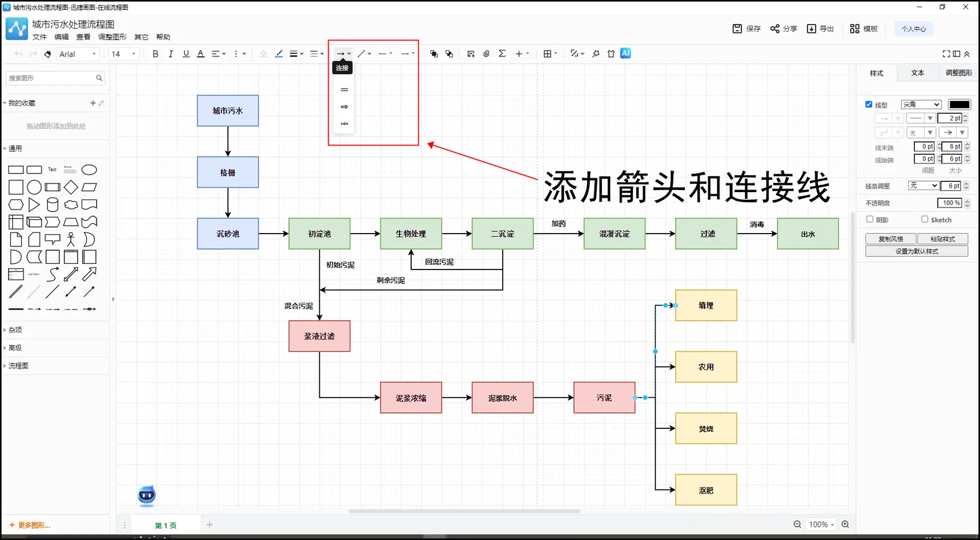Open the 文件 menu
980x540 pixels.
39,37
